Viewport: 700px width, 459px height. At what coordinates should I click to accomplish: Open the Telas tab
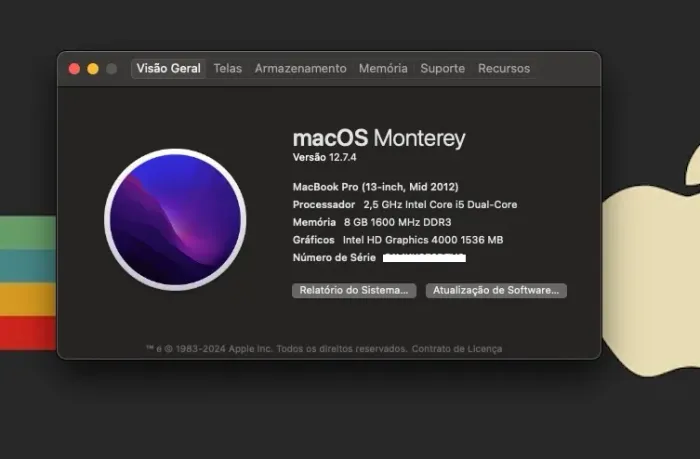[228, 68]
